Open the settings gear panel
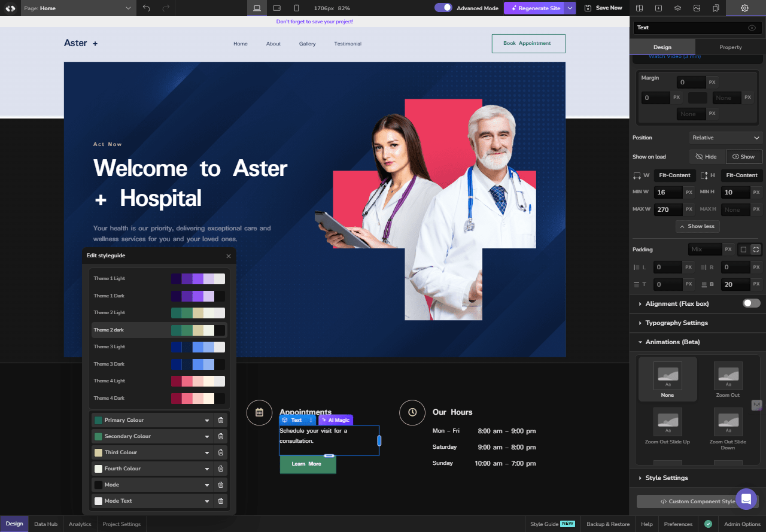This screenshot has width=766, height=532. tap(744, 8)
